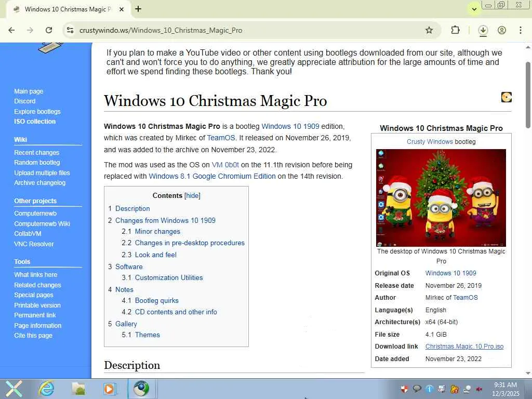Viewport: 532px width, 399px height.
Task: Open the browser downloads icon
Action: click(483, 30)
